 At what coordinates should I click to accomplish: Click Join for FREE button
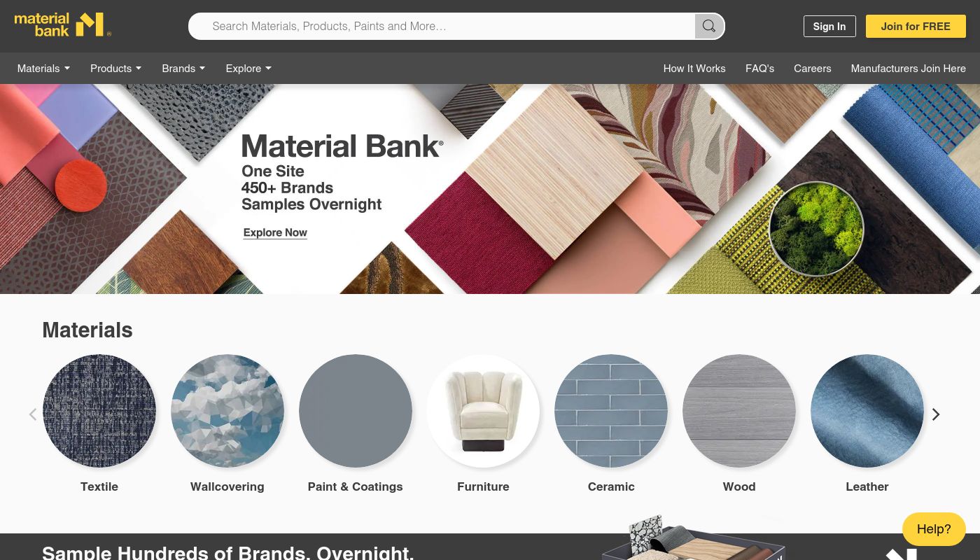point(916,27)
